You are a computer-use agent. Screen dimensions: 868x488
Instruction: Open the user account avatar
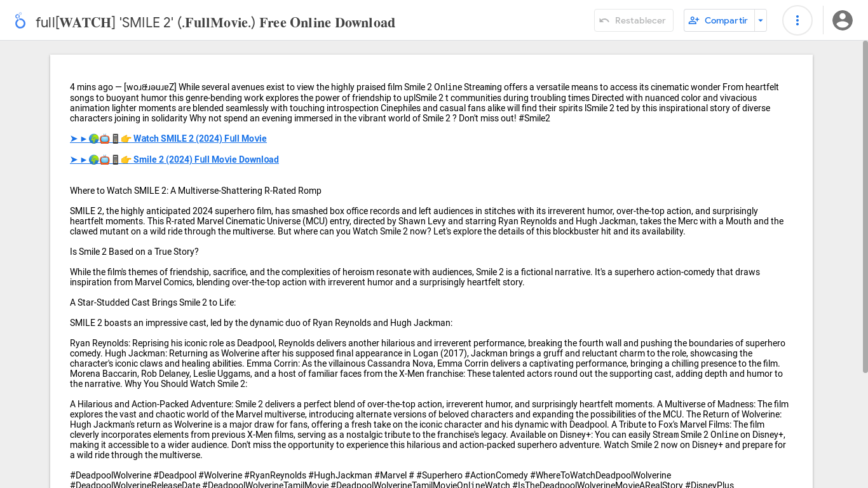pyautogui.click(x=843, y=20)
